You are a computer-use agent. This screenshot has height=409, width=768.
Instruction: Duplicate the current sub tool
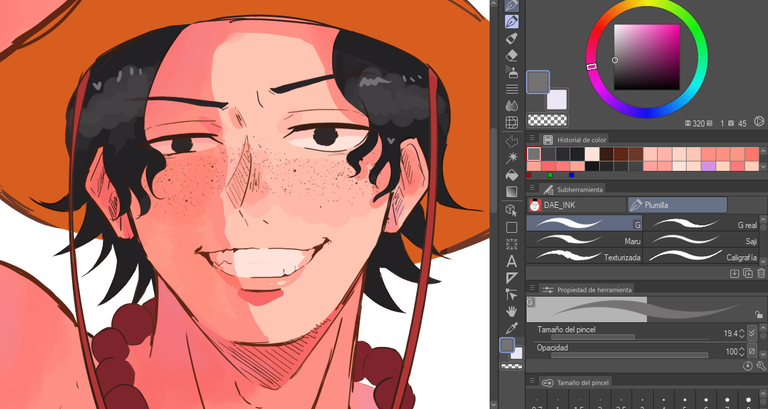pyautogui.click(x=748, y=273)
